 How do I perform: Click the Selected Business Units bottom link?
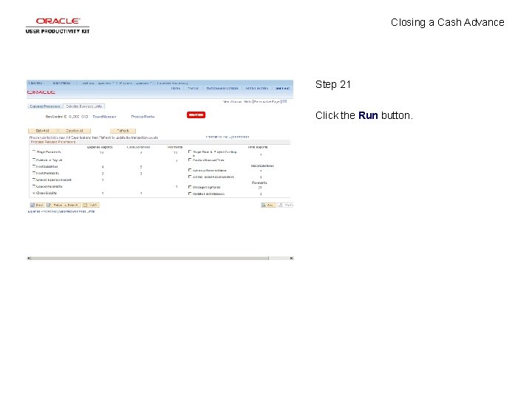(77, 211)
